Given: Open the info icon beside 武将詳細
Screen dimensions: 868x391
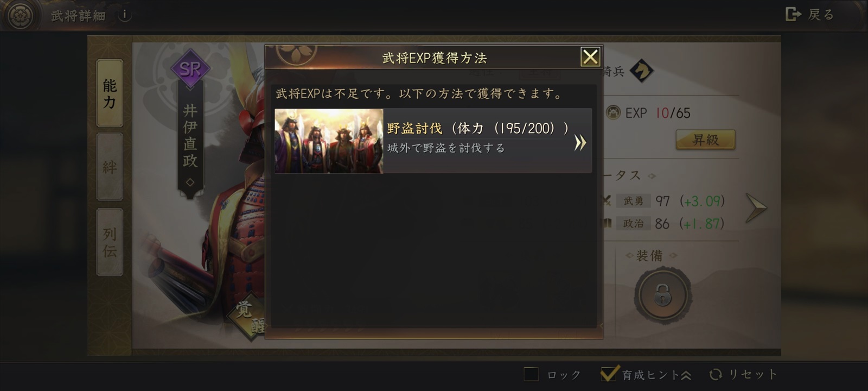Looking at the screenshot, I should click(x=124, y=15).
